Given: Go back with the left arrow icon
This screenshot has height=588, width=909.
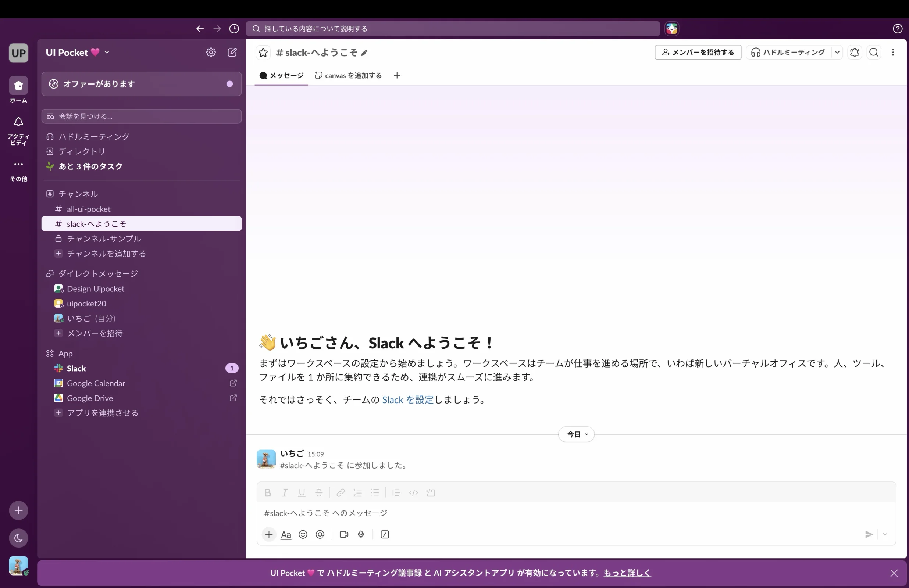Looking at the screenshot, I should click(x=200, y=29).
